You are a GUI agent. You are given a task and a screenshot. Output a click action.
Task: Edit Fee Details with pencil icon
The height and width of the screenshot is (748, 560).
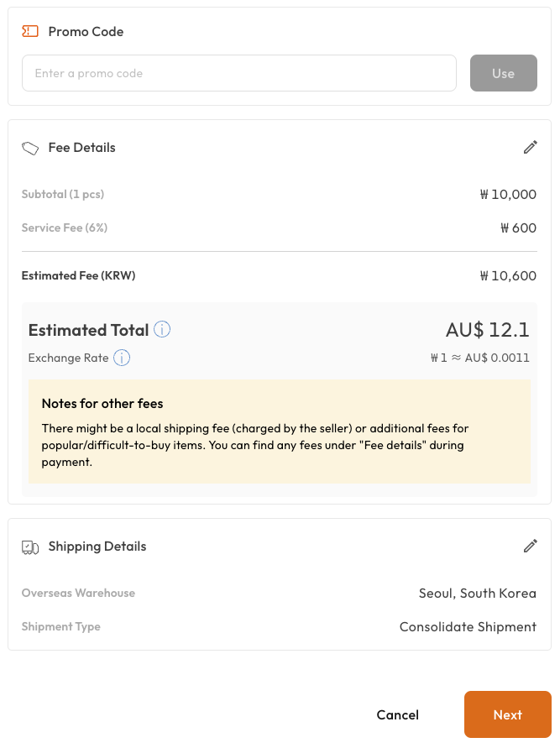pos(530,148)
